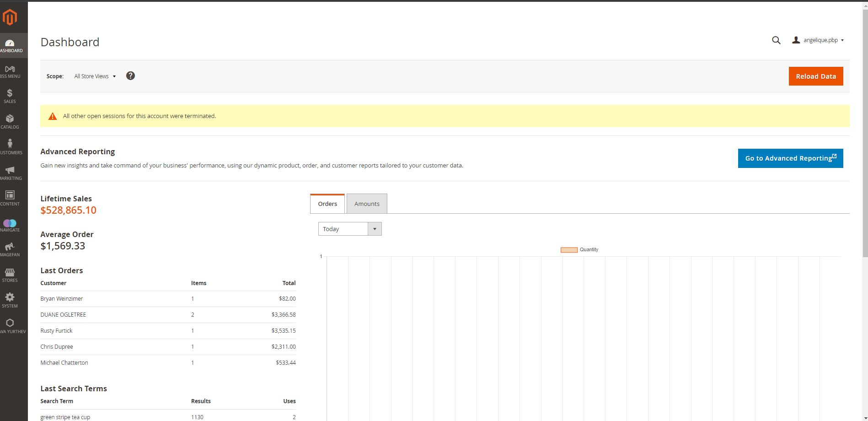Open the angelique.pbp account dropdown
The width and height of the screenshot is (868, 421).
pos(820,40)
